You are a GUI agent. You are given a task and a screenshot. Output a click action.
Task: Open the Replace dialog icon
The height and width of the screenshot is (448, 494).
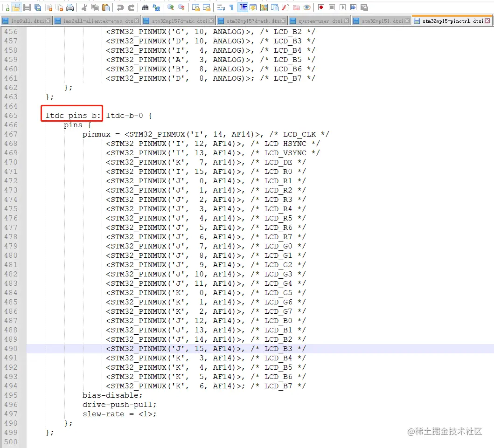[156, 7]
